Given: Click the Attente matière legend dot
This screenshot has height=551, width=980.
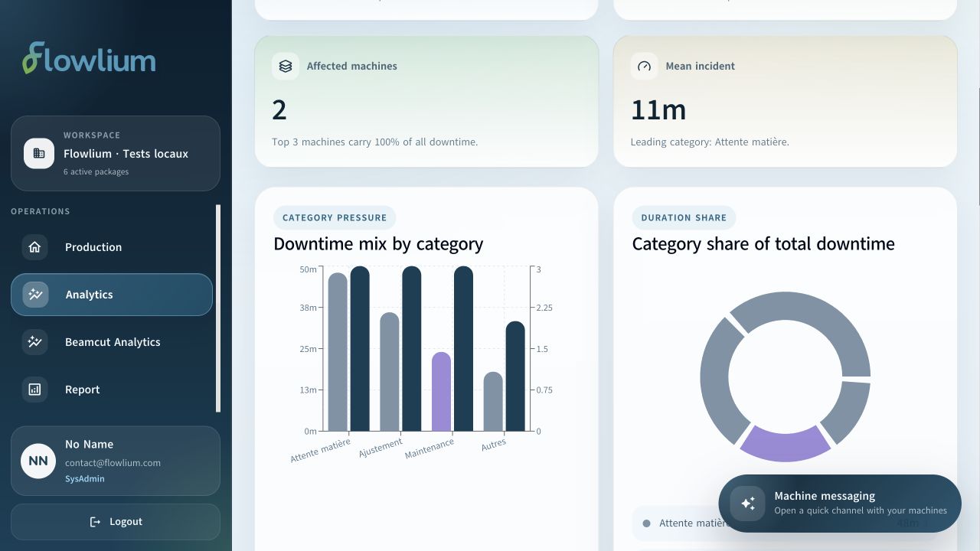Looking at the screenshot, I should [646, 523].
